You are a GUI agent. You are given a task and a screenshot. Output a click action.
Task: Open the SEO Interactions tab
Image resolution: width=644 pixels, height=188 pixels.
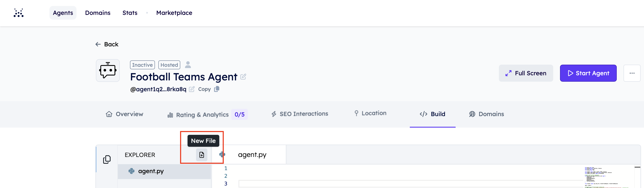click(300, 114)
